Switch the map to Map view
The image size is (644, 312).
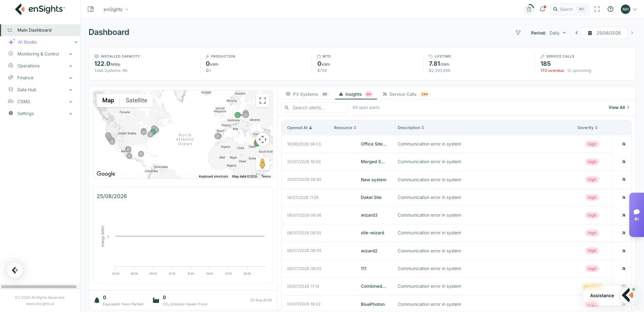(108, 100)
